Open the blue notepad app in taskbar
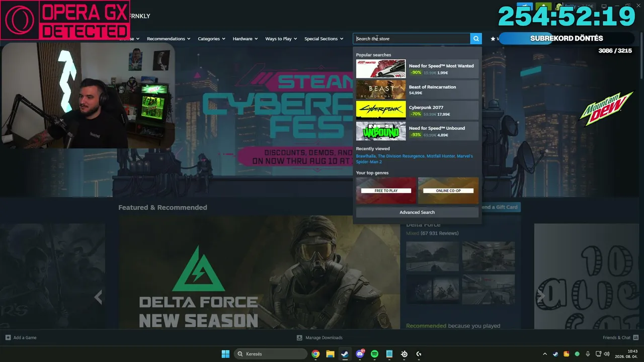Screen dimensions: 644x362 pos(389,354)
